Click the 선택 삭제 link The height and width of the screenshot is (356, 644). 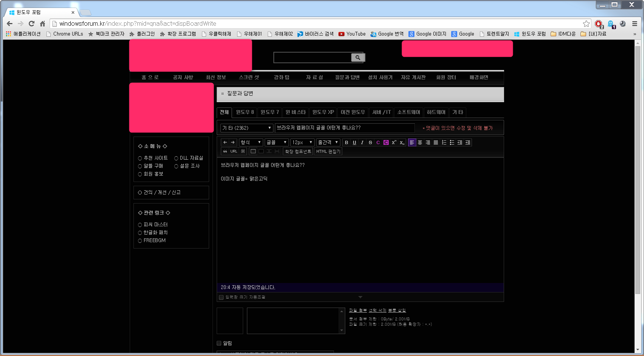pyautogui.click(x=377, y=310)
